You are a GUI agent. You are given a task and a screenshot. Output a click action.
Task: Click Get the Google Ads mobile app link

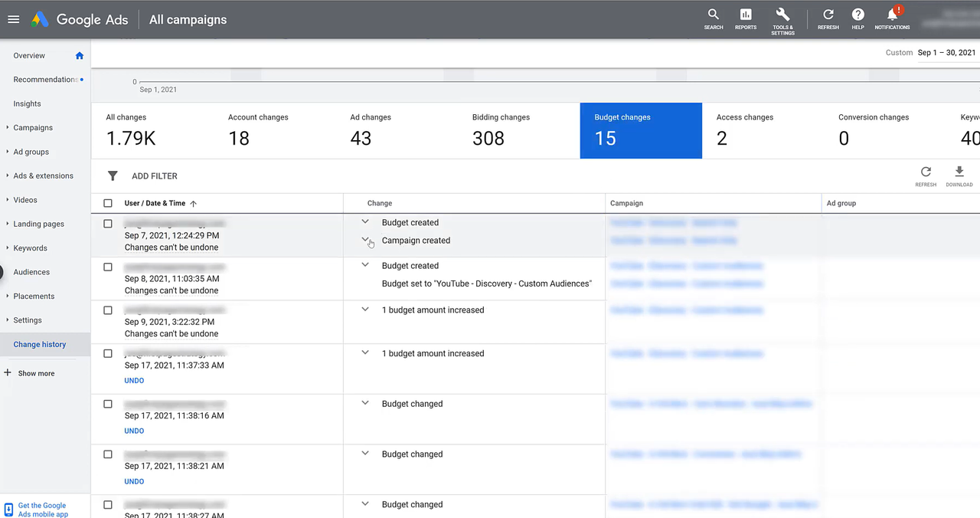coord(43,510)
